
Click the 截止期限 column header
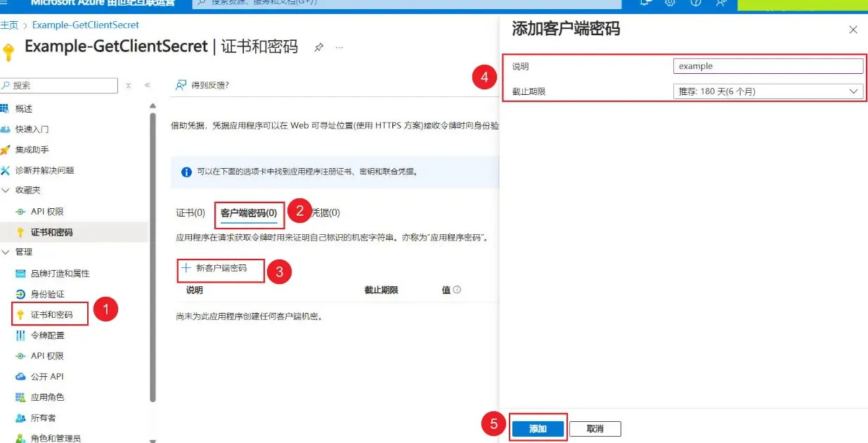tap(381, 290)
